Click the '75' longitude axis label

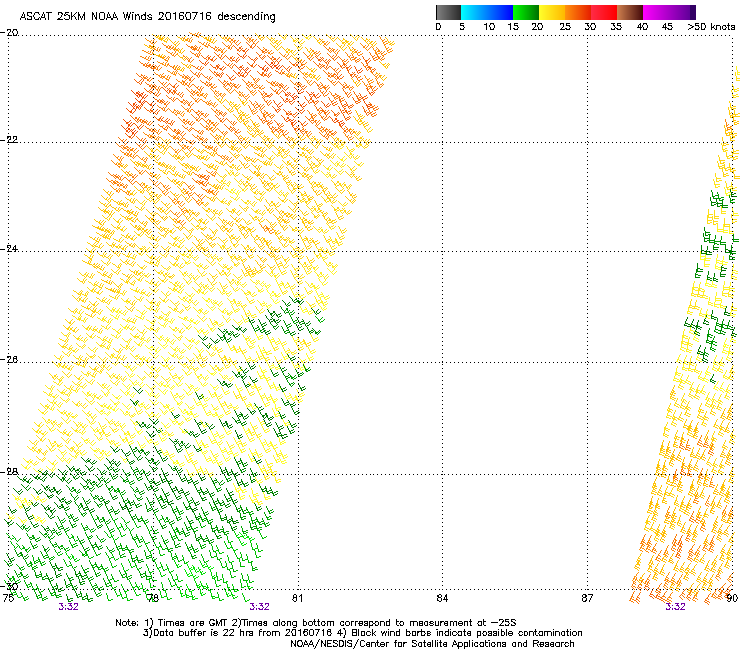point(8,598)
